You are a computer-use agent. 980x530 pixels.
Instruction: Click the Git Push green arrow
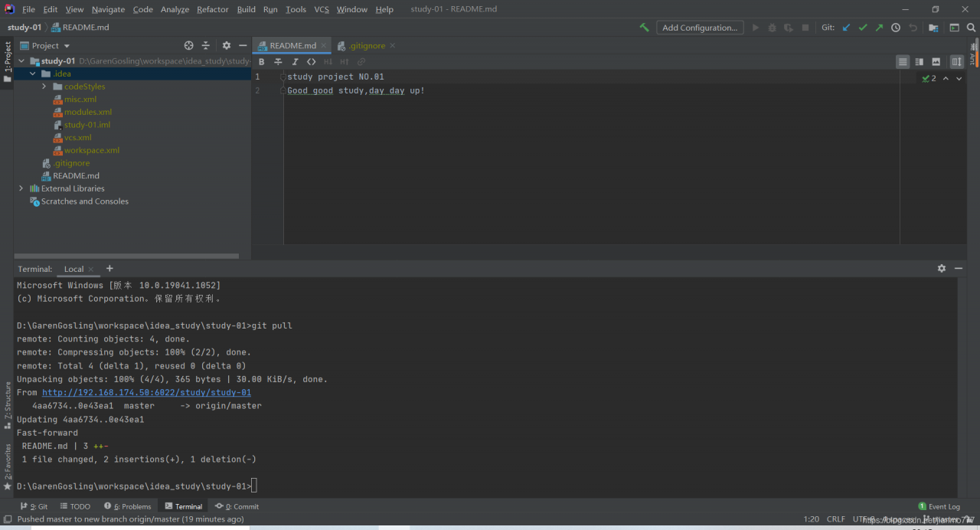pos(879,28)
